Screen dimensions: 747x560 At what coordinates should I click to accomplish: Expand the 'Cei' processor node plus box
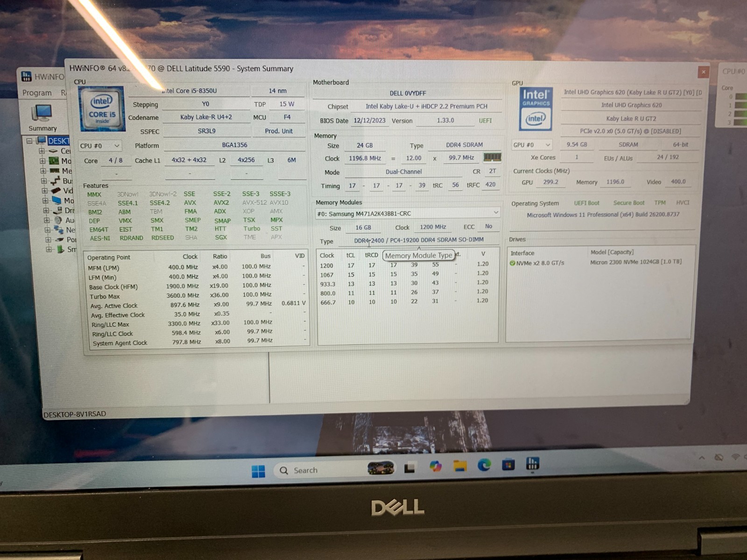42,151
